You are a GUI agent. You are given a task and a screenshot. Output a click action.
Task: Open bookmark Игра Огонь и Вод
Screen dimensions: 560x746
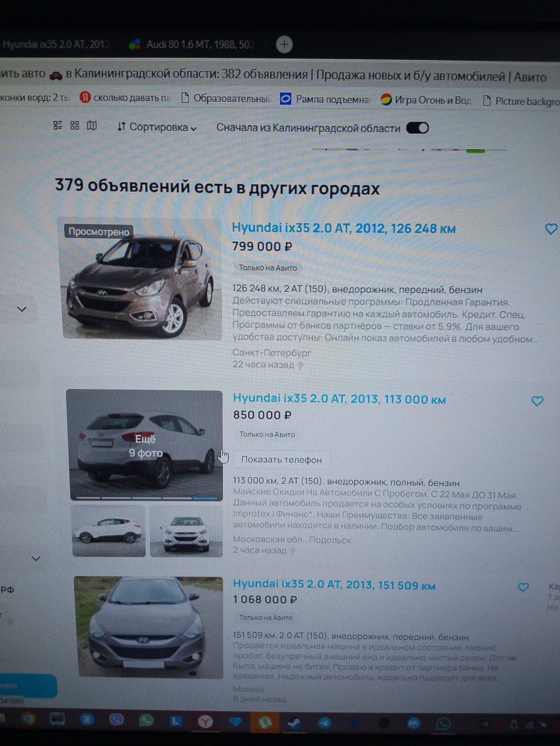point(426,100)
